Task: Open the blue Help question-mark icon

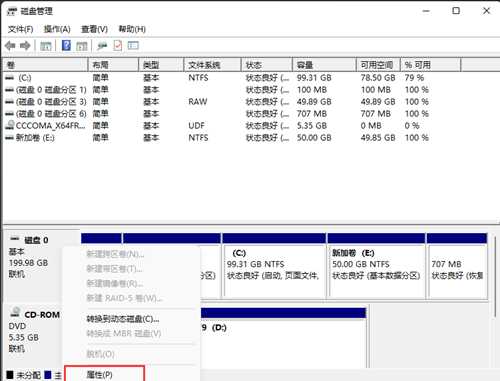Action: (x=66, y=45)
